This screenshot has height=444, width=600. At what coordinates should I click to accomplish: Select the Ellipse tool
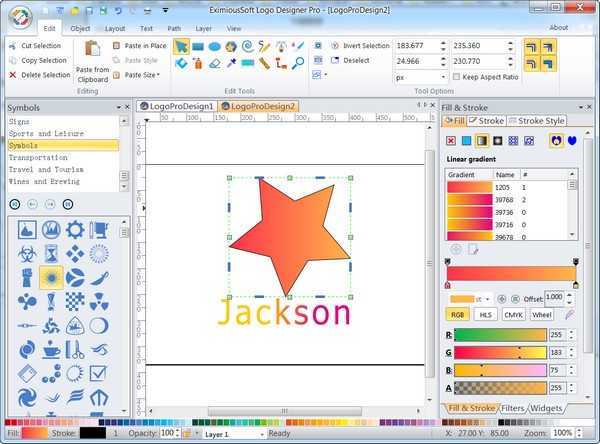[x=215, y=47]
